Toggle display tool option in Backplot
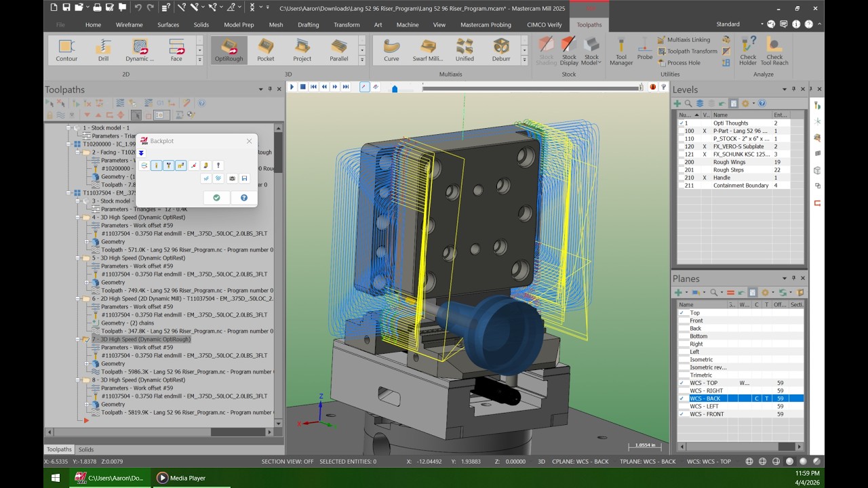The image size is (868, 488). click(157, 165)
